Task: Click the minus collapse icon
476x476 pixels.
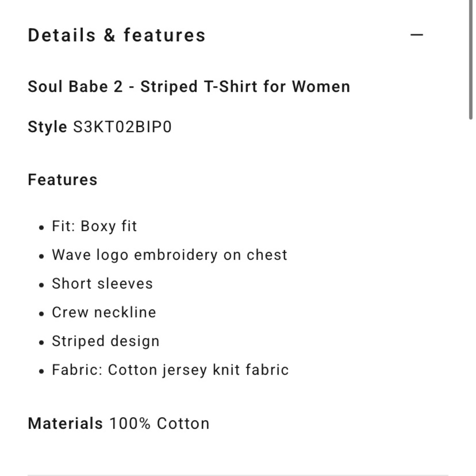Action: (x=416, y=35)
